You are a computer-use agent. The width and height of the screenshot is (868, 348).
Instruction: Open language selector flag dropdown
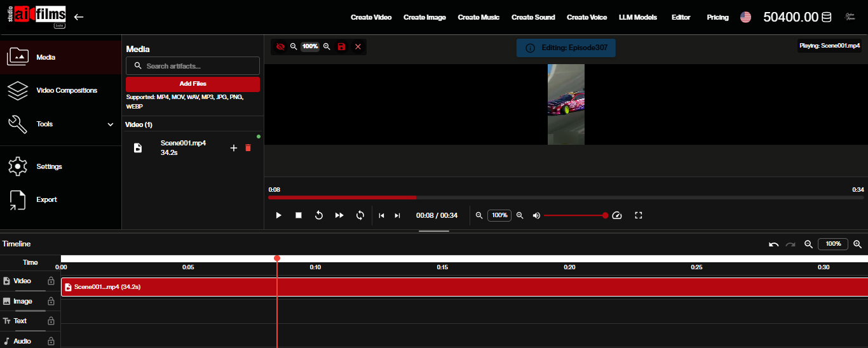745,17
